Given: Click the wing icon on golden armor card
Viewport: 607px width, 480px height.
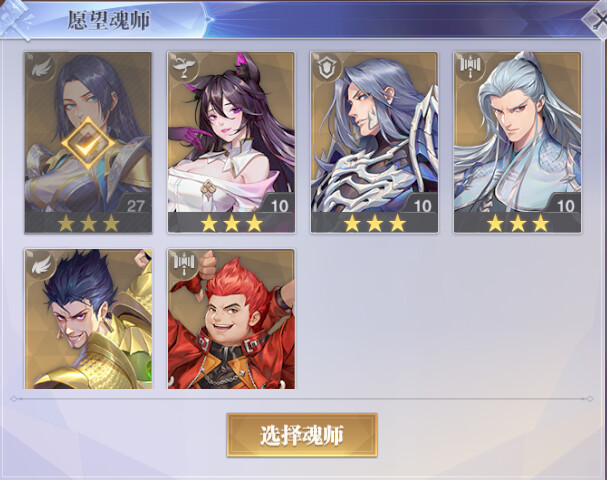Looking at the screenshot, I should tap(41, 265).
